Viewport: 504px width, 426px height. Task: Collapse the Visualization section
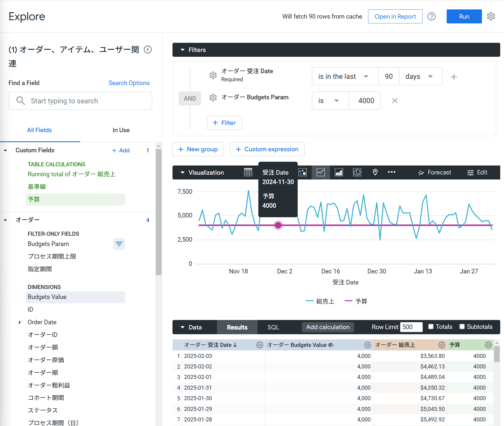click(x=183, y=172)
